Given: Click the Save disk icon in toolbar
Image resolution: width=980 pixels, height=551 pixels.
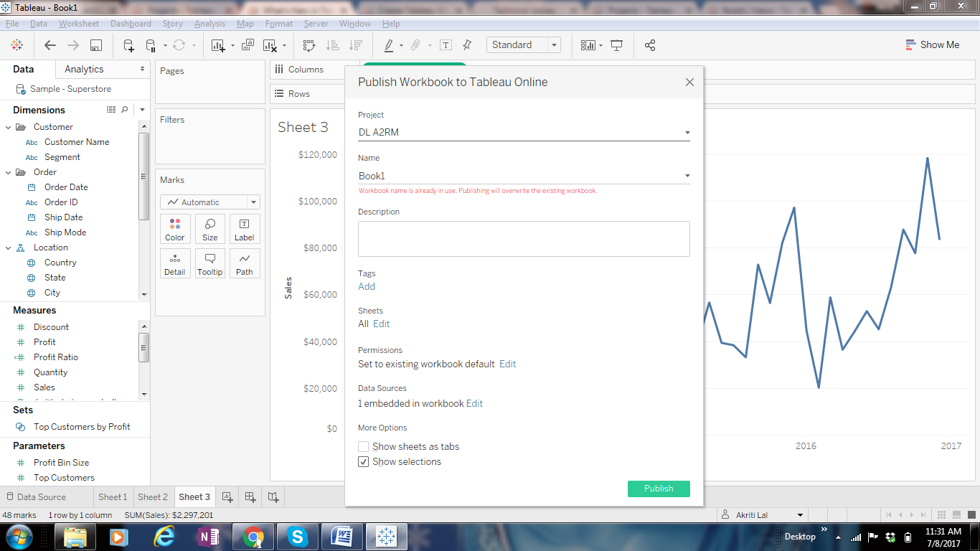Looking at the screenshot, I should click(95, 45).
